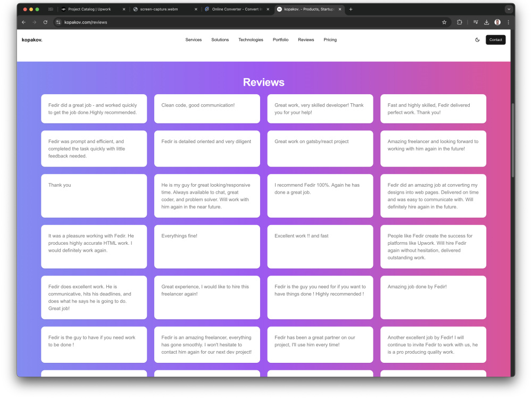
Task: Open the Reviews nav item
Action: (x=306, y=40)
